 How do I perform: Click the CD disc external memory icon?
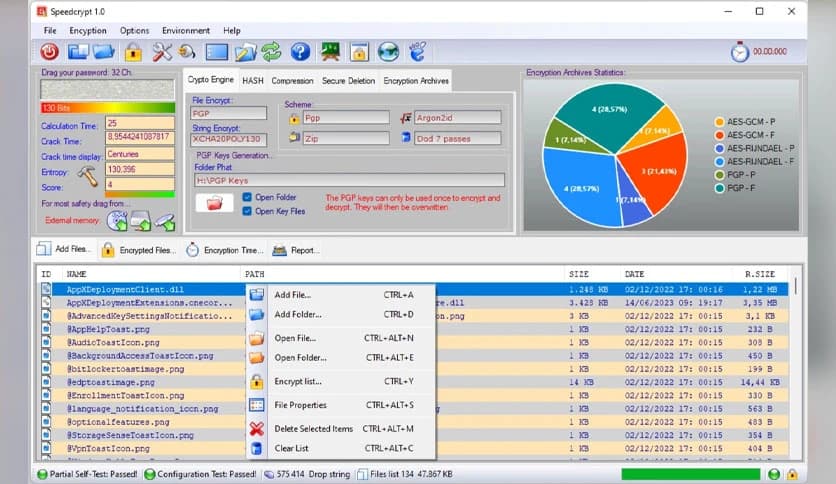click(x=117, y=221)
